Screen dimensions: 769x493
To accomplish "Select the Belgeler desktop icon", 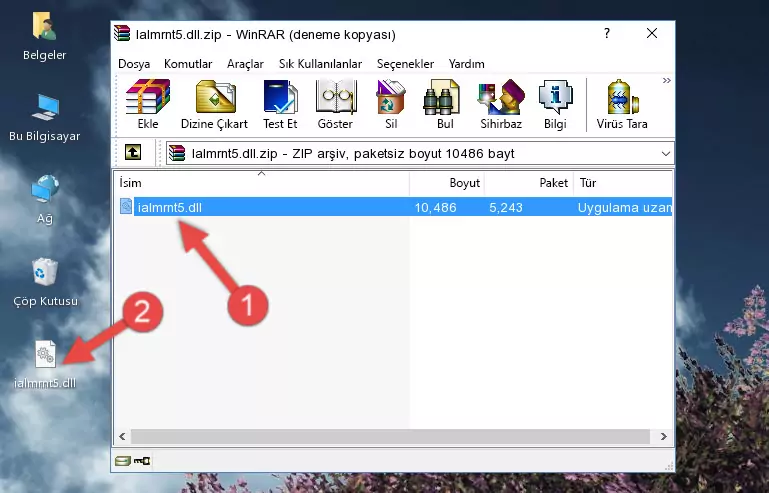I will 44,37.
